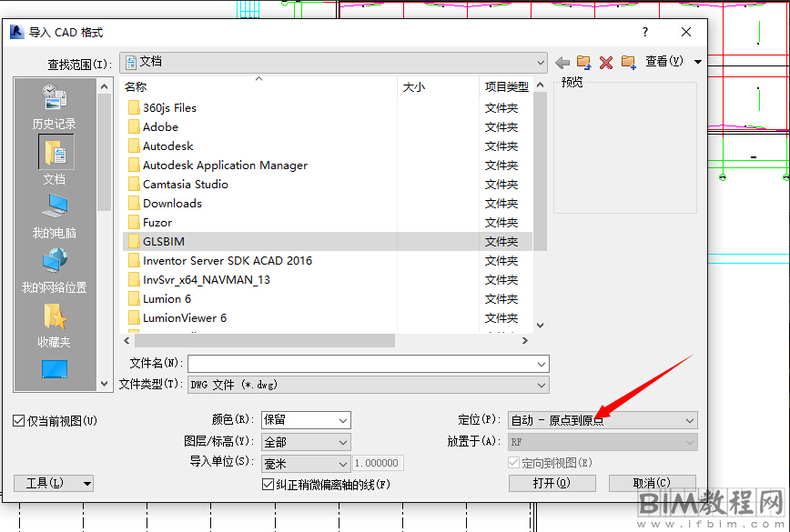Open the 查看 view menu

pyautogui.click(x=674, y=62)
